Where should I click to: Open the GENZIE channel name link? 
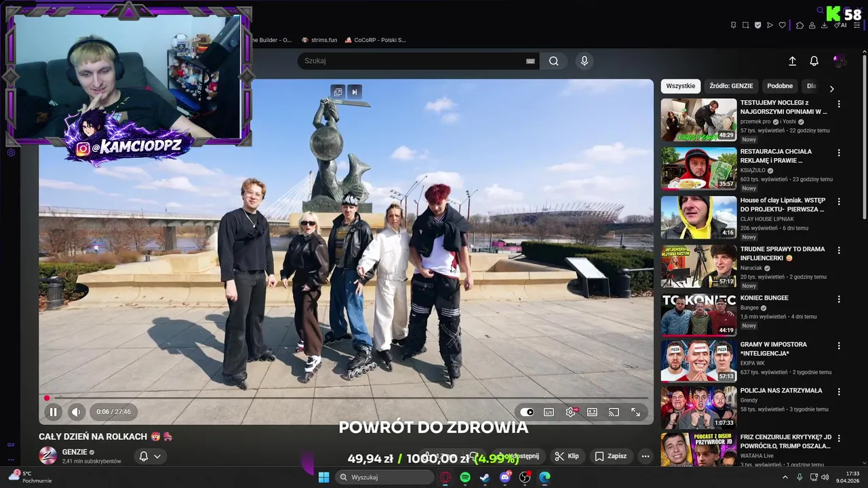(75, 452)
